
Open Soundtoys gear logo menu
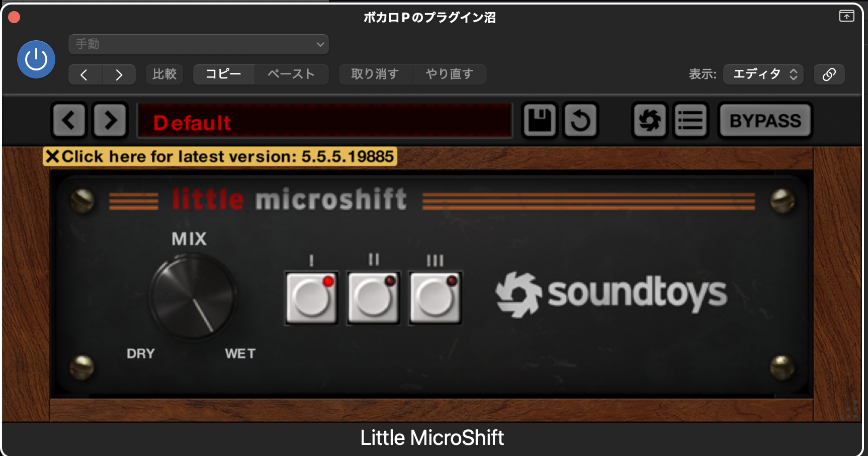650,120
